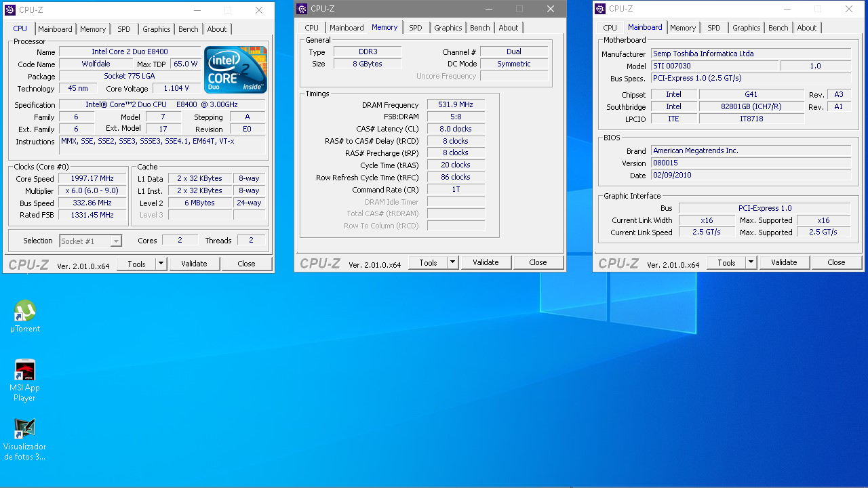The image size is (868, 488).
Task: Click the Multiplier value x 6.0 (6.0 - 9.0)
Action: (92, 190)
